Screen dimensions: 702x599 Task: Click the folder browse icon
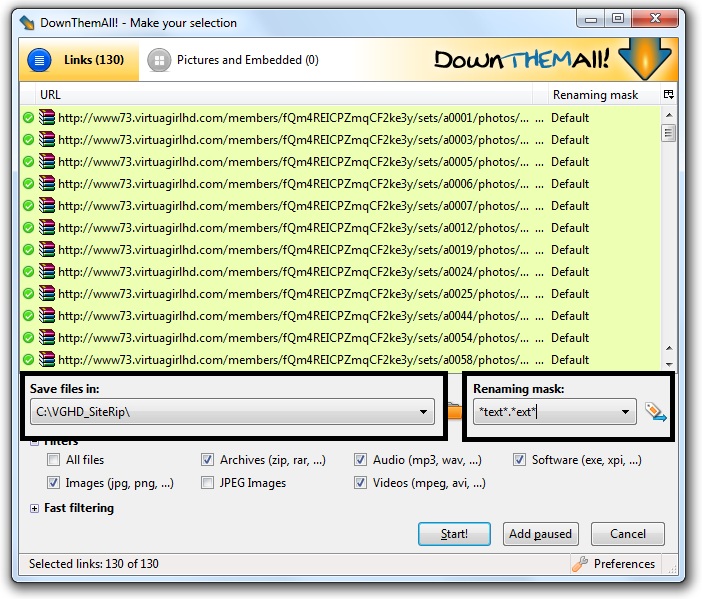(x=453, y=411)
